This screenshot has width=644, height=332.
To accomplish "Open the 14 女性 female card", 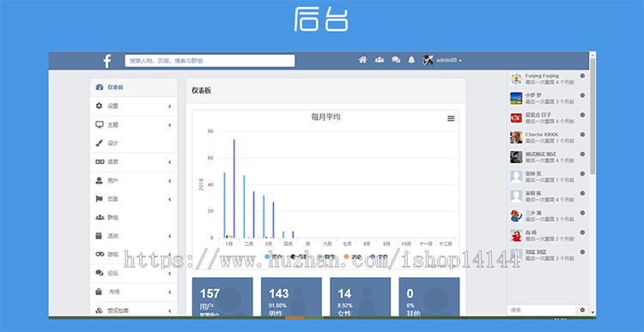I will 360,297.
